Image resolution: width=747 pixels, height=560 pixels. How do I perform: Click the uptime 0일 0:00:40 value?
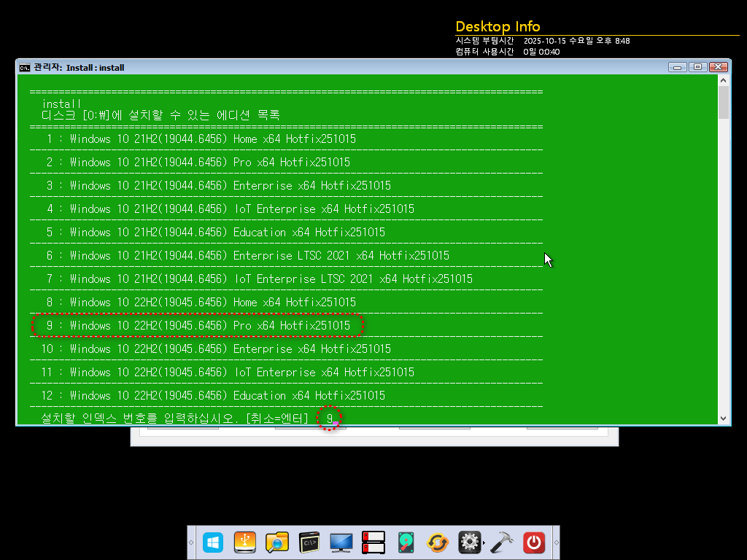541,52
